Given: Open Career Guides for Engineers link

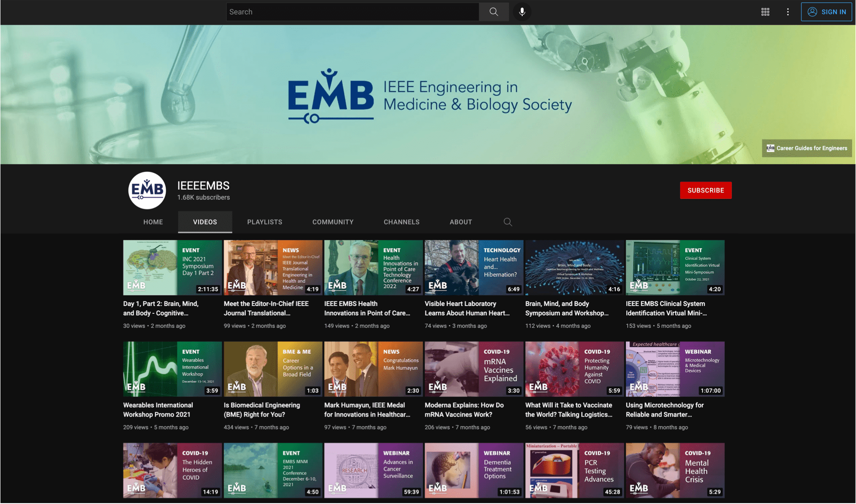Looking at the screenshot, I should (x=807, y=148).
